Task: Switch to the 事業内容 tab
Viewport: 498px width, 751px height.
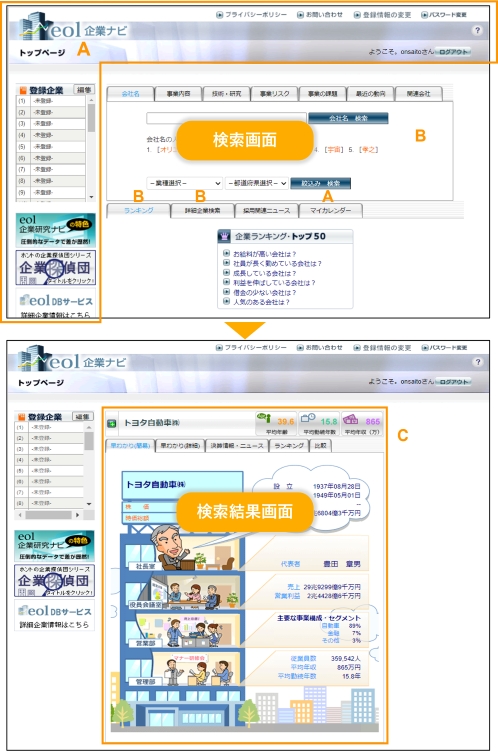Action: (178, 94)
